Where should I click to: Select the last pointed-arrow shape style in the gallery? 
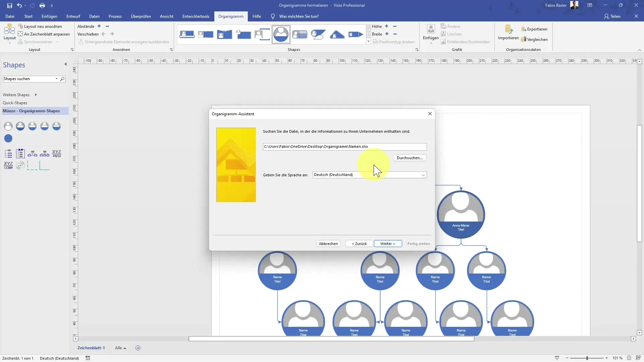pos(356,34)
